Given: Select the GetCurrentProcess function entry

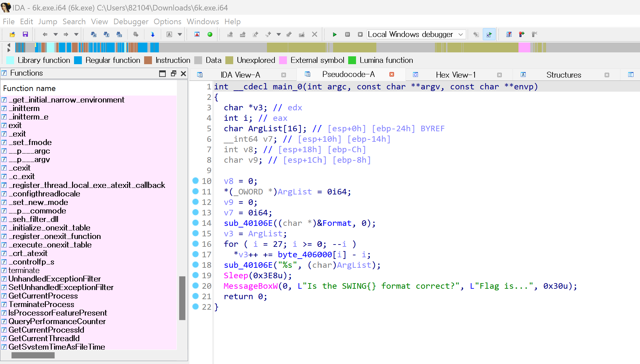Looking at the screenshot, I should [x=43, y=296].
